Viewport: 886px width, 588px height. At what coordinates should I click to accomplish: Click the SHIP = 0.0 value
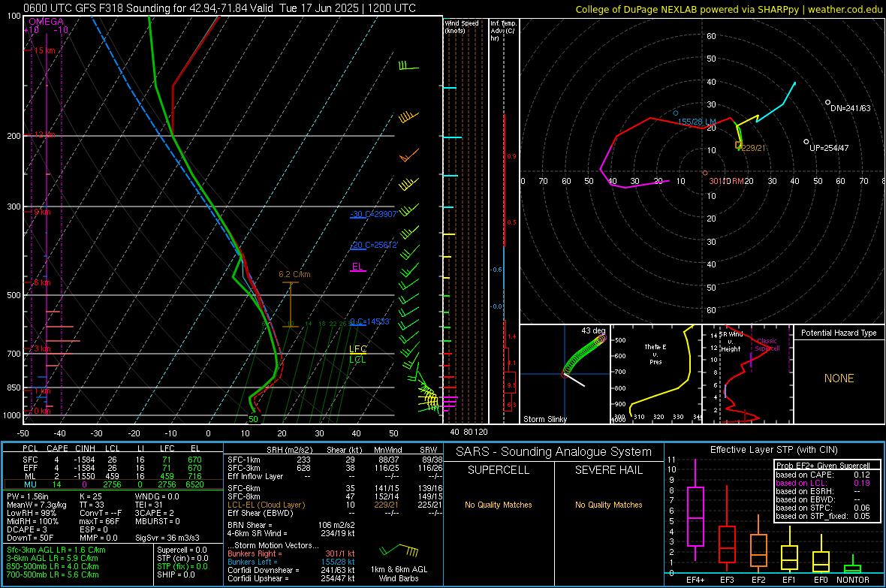(x=176, y=574)
